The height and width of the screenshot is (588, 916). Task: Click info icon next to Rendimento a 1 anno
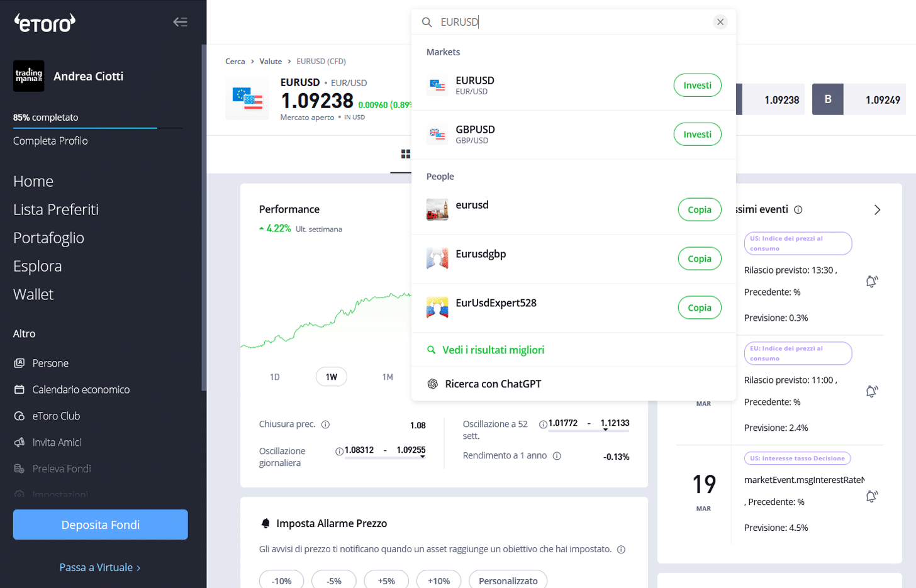557,456
